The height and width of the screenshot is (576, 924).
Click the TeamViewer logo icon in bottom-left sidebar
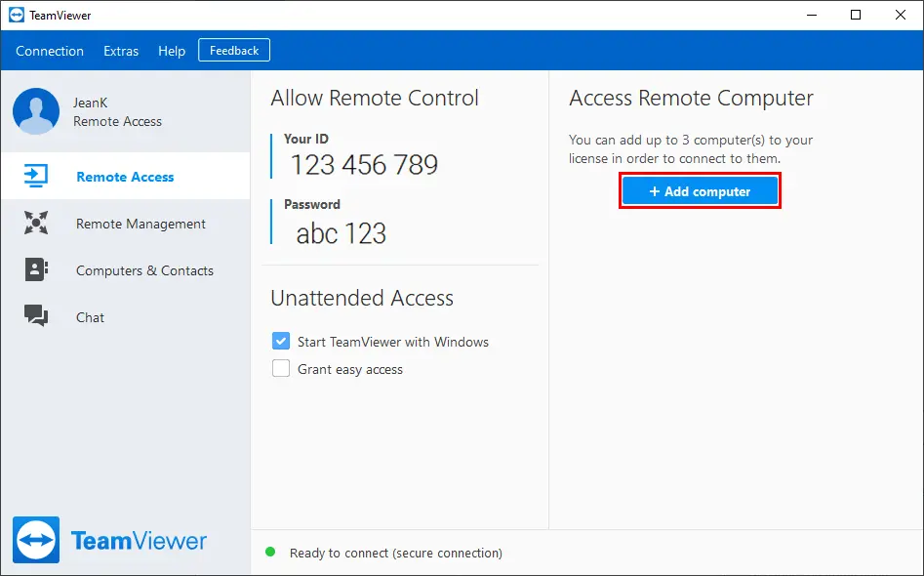[36, 540]
